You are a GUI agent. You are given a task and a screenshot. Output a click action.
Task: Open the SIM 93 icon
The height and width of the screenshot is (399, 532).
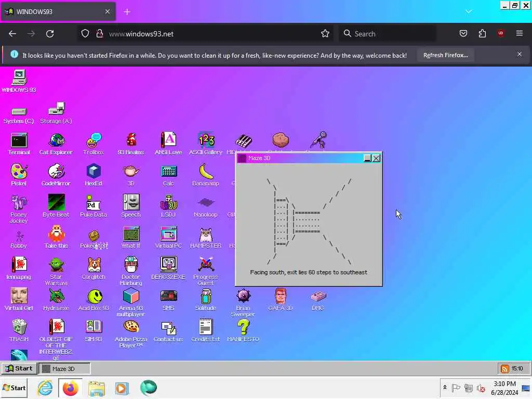pos(94,331)
